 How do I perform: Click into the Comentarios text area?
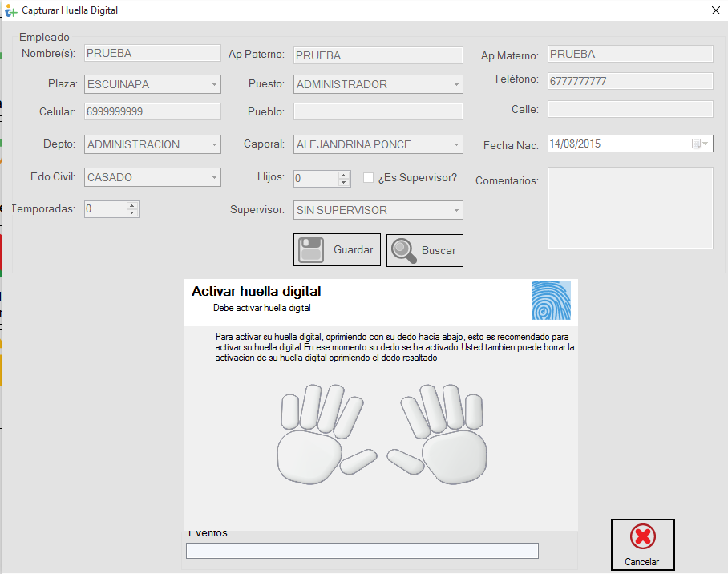point(629,208)
